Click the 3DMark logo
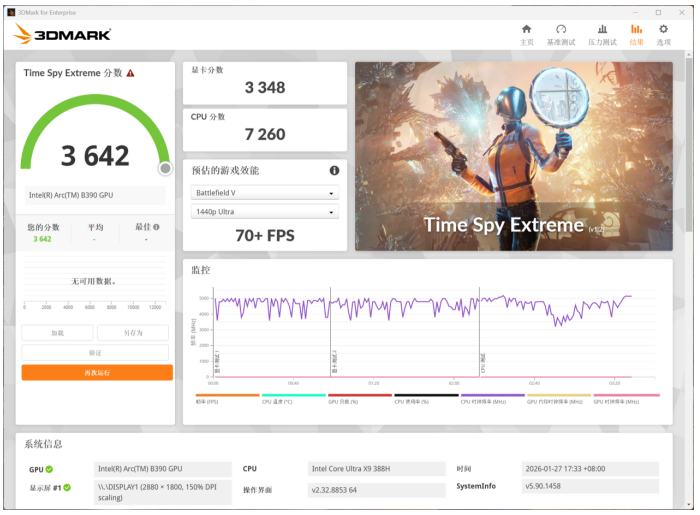The height and width of the screenshot is (515, 700). click(62, 34)
